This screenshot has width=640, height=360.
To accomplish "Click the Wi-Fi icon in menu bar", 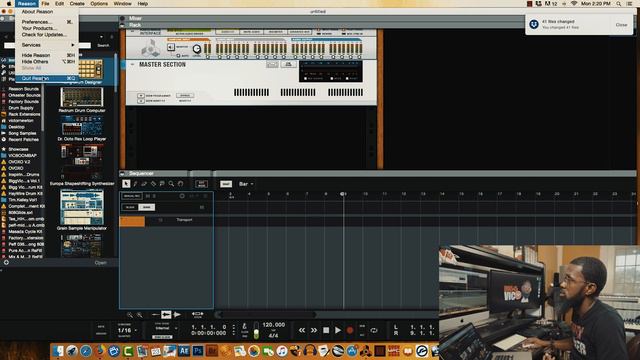I will [x=574, y=4].
